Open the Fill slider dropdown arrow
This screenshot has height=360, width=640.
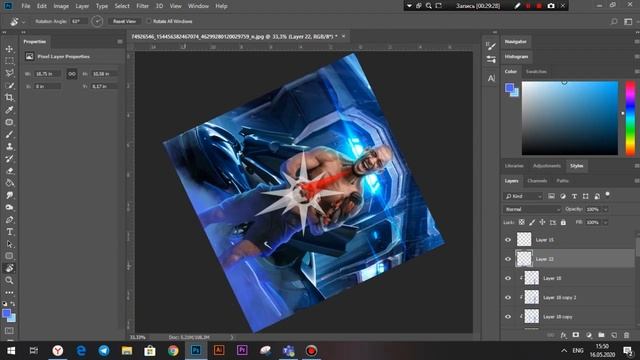pos(606,222)
